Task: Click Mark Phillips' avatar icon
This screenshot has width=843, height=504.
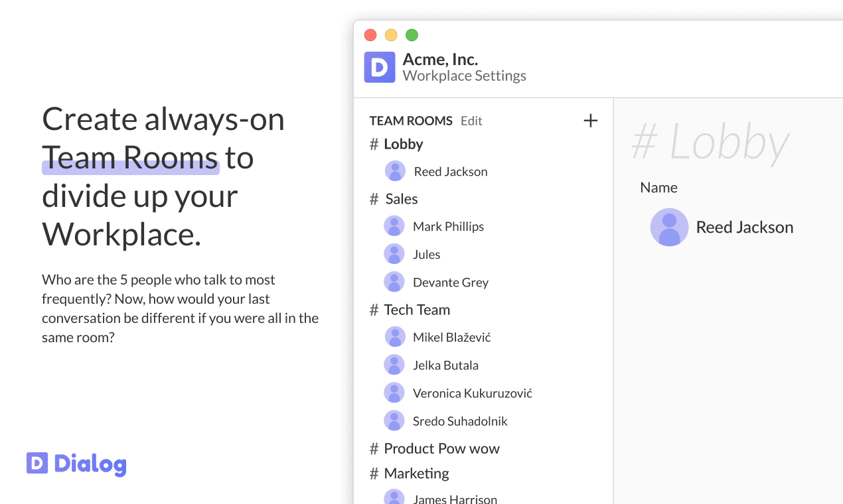Action: [394, 226]
